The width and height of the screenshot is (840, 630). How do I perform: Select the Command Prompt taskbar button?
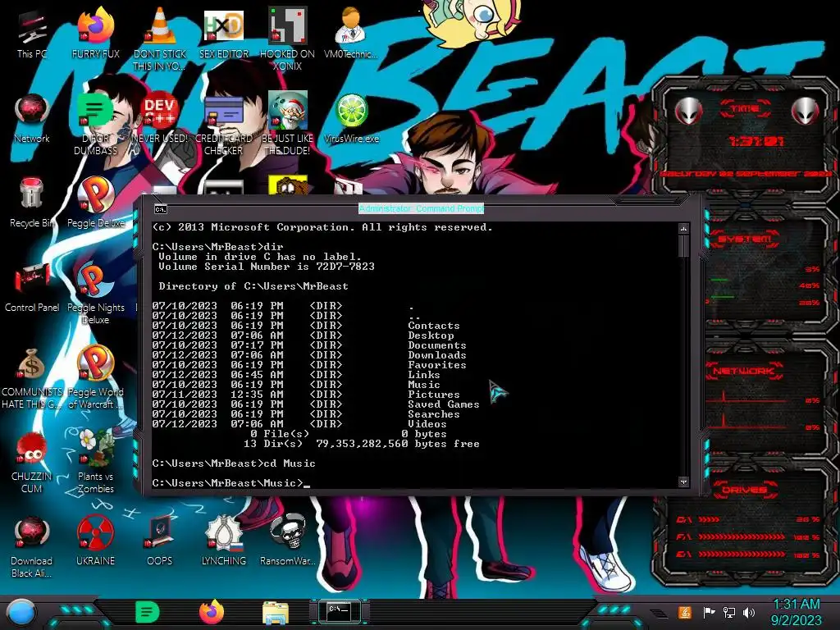tap(339, 611)
